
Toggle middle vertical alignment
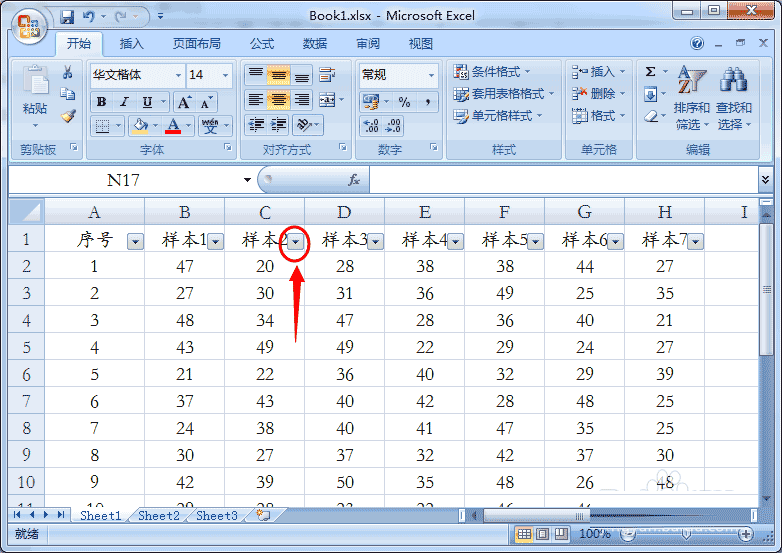(278, 75)
